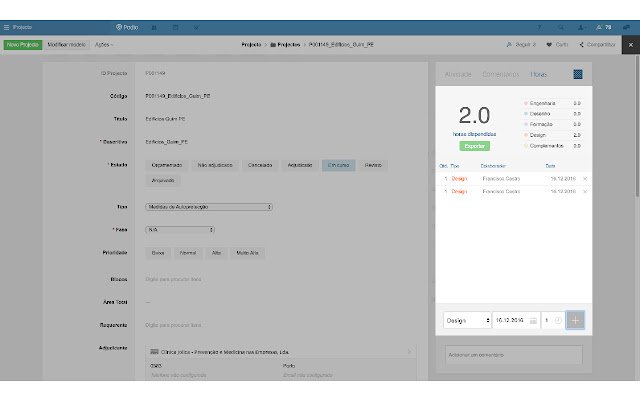Close the item view with X button
640x400 pixels.
pos(631,45)
